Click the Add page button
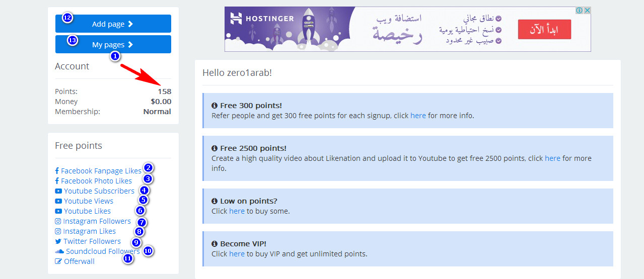 coord(113,24)
